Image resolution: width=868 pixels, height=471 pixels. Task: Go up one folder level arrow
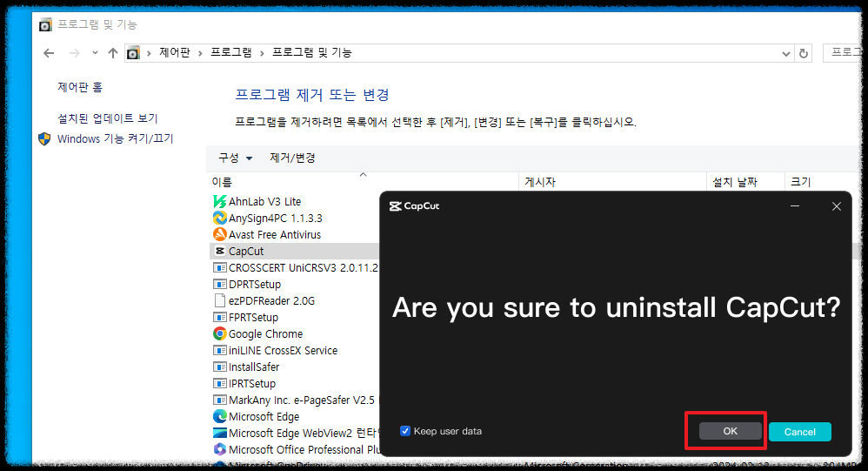click(x=113, y=53)
